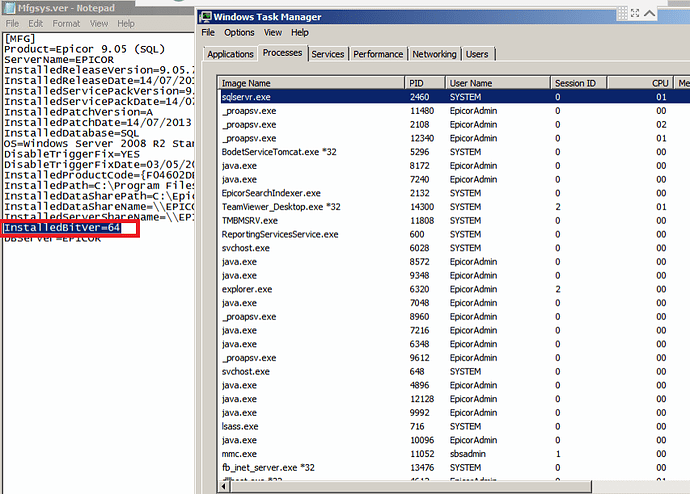690x494 pixels.
Task: Select _proapsv.exe with PID 11480
Action: [x=455, y=111]
